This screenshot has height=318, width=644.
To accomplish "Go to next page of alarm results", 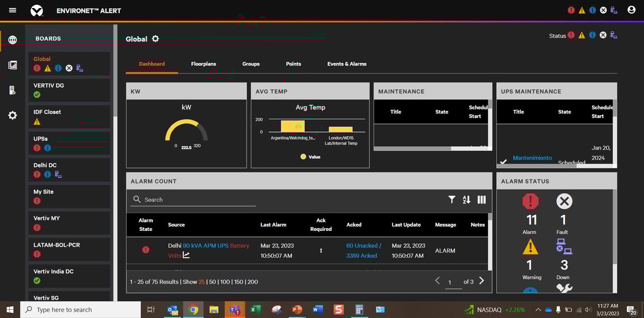I will (x=481, y=281).
